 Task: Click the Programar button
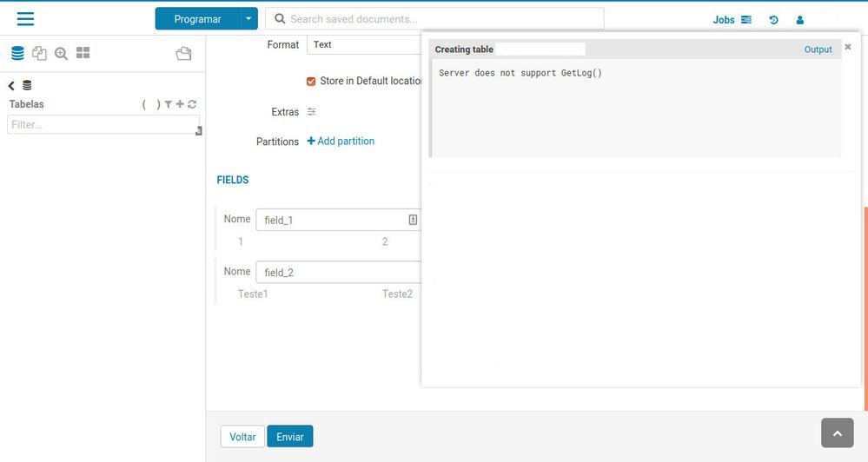pyautogui.click(x=197, y=19)
